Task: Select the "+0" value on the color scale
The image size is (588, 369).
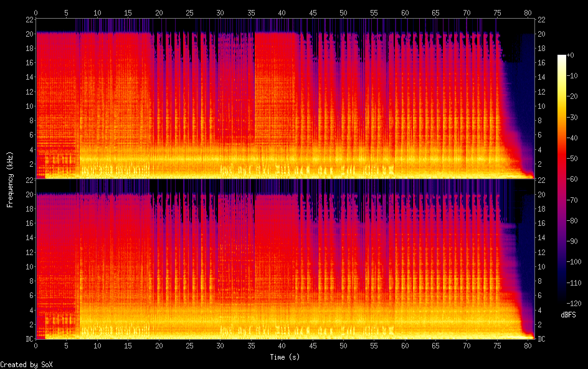Action: (x=570, y=55)
